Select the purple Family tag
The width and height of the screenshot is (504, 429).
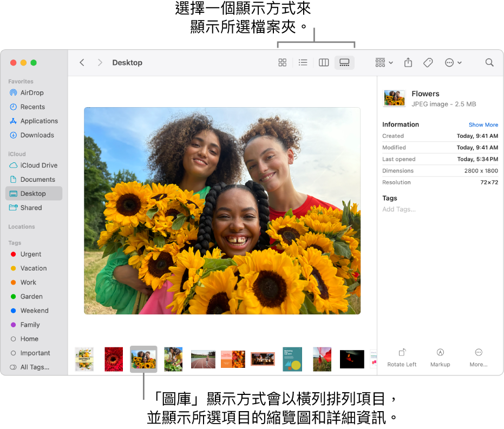34,325
